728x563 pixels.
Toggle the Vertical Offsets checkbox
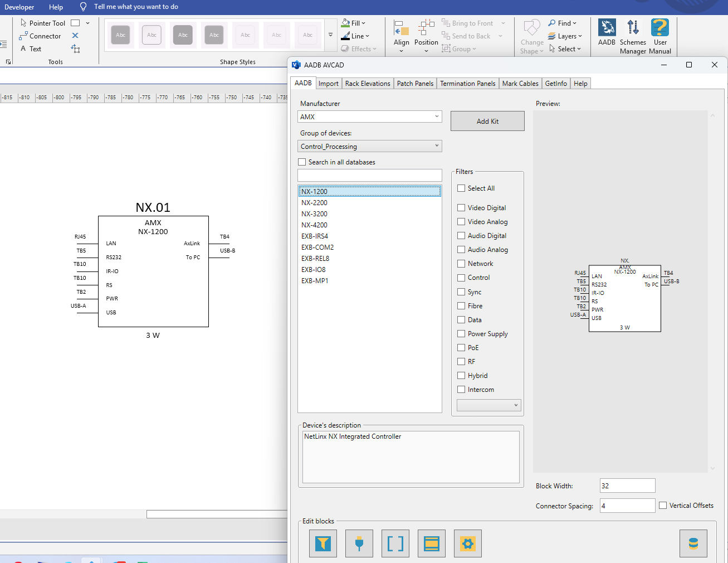pos(663,506)
